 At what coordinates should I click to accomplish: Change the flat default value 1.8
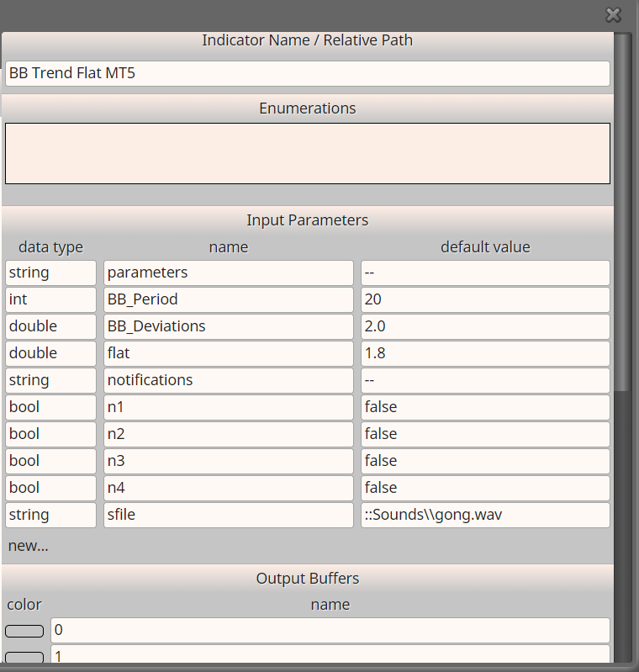pyautogui.click(x=485, y=353)
